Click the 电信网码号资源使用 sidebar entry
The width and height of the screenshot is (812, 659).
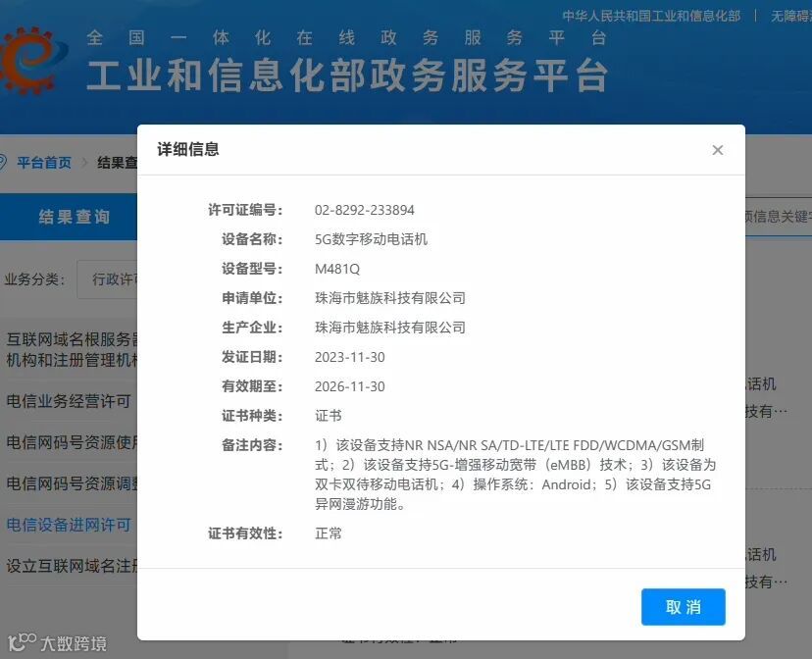[x=72, y=442]
